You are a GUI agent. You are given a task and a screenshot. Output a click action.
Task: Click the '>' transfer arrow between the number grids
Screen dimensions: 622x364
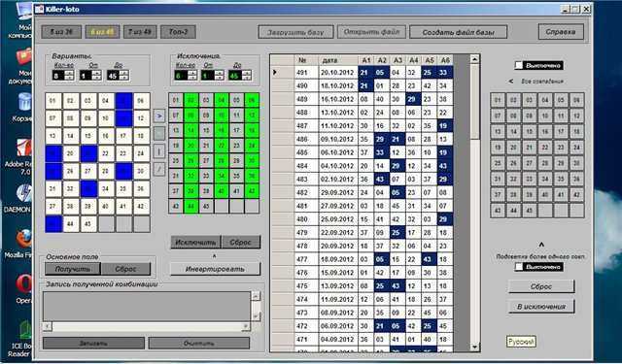pos(159,116)
